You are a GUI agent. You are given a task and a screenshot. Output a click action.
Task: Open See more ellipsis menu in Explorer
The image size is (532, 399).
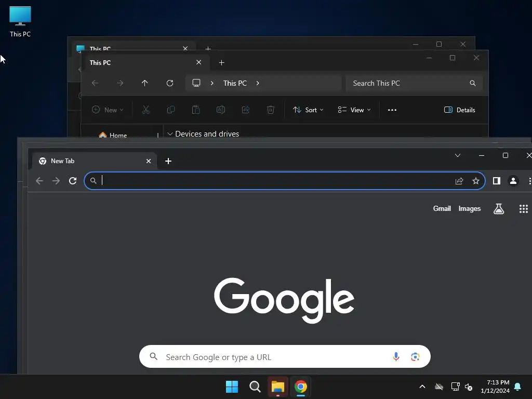(x=392, y=110)
